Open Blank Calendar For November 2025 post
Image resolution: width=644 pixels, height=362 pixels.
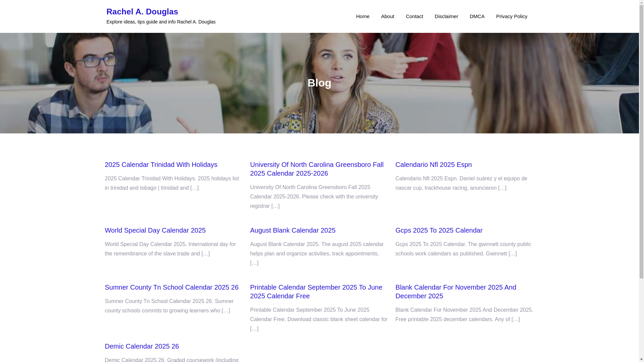pos(455,292)
